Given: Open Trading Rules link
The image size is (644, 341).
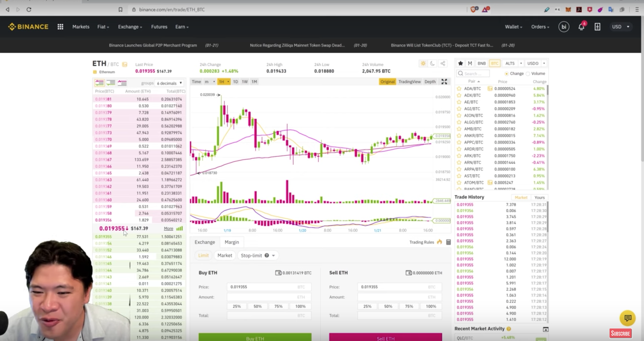Looking at the screenshot, I should click(421, 242).
